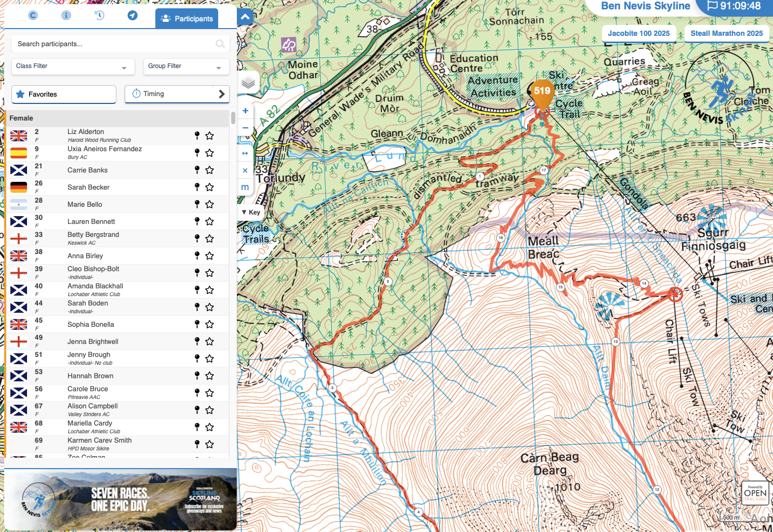Viewport: 773px width, 532px height.
Task: Click the Seven Races One Epic Day banner
Action: click(121, 499)
